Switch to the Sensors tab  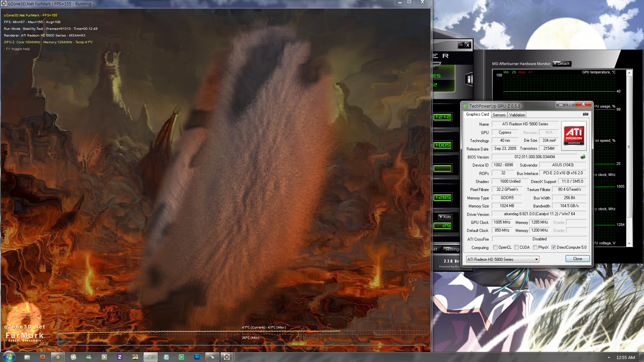point(499,115)
